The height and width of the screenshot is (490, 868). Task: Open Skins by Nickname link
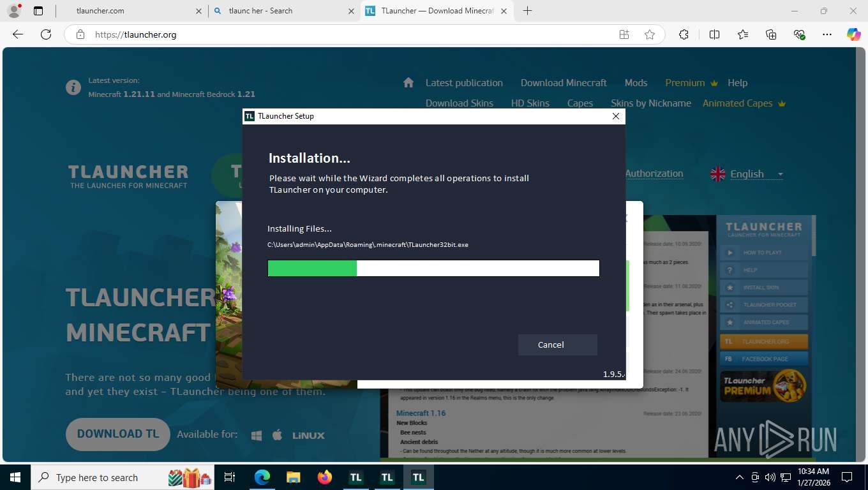(x=651, y=103)
